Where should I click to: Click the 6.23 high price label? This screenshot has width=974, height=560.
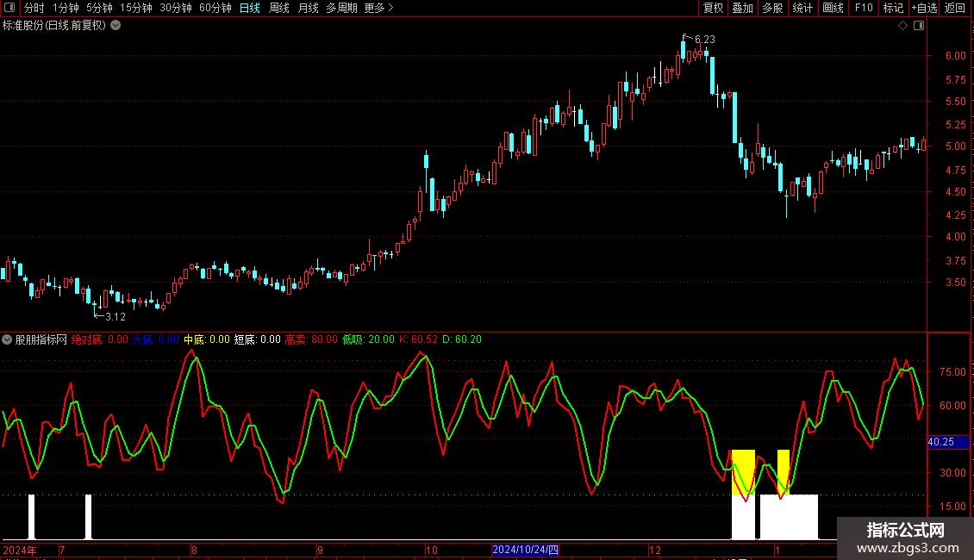[704, 39]
